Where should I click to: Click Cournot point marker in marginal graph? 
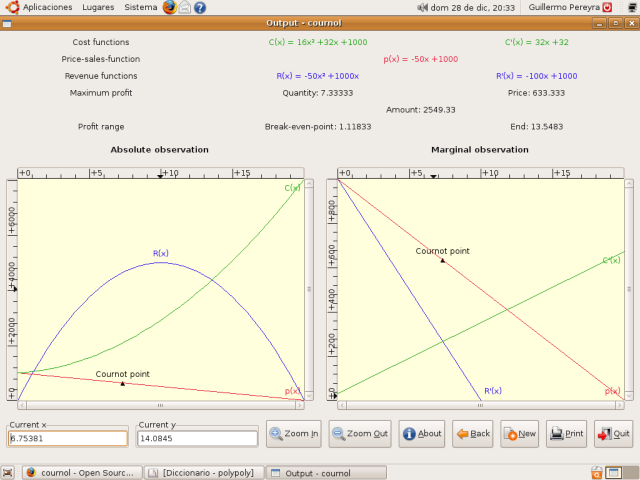pyautogui.click(x=442, y=260)
